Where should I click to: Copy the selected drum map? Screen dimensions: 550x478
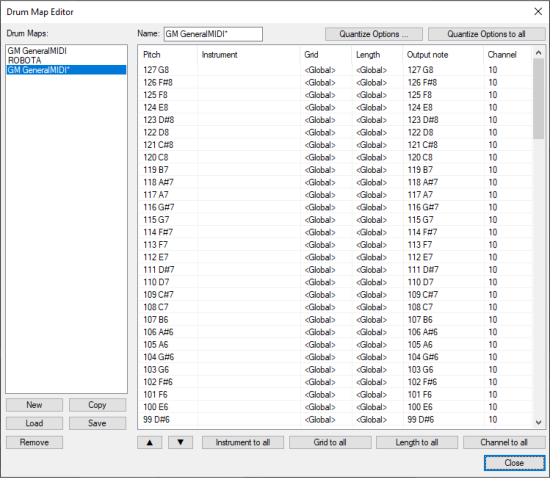click(x=97, y=405)
